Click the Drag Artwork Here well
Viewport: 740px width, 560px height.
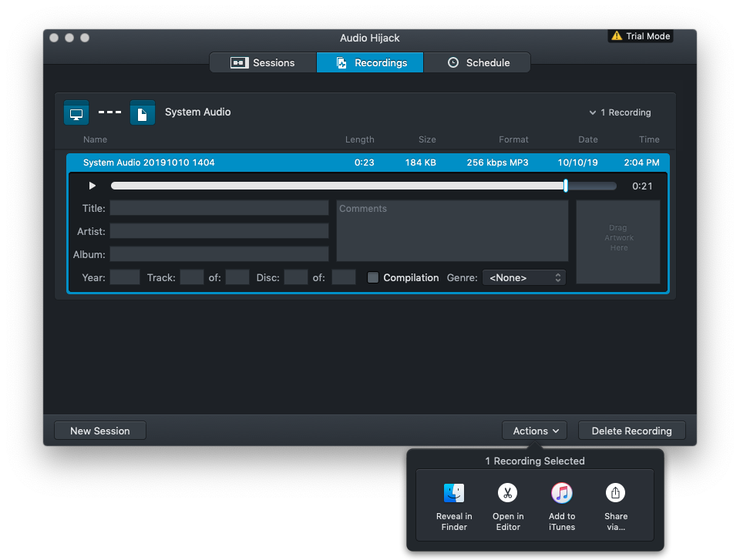617,242
